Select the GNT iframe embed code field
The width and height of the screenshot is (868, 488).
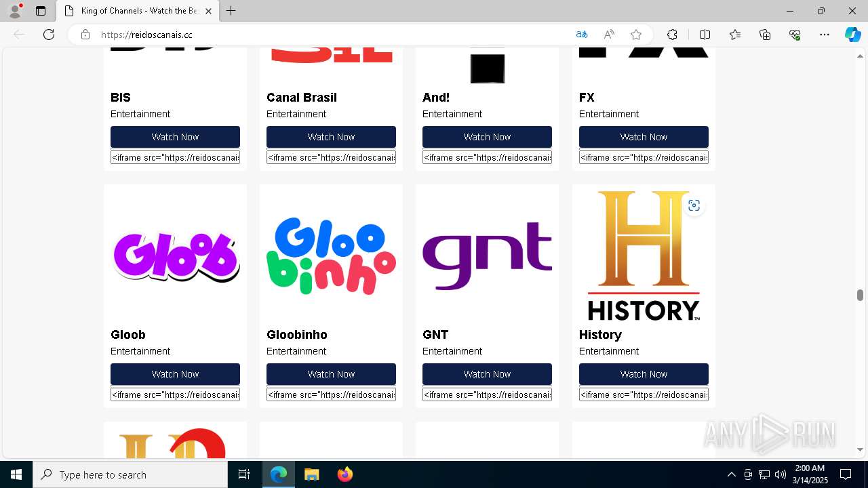487,394
